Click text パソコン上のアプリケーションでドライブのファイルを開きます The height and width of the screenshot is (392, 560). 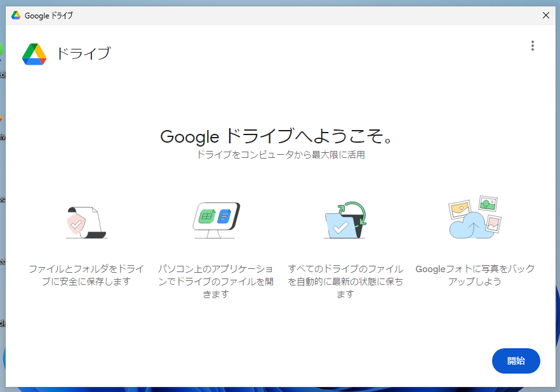click(x=216, y=281)
